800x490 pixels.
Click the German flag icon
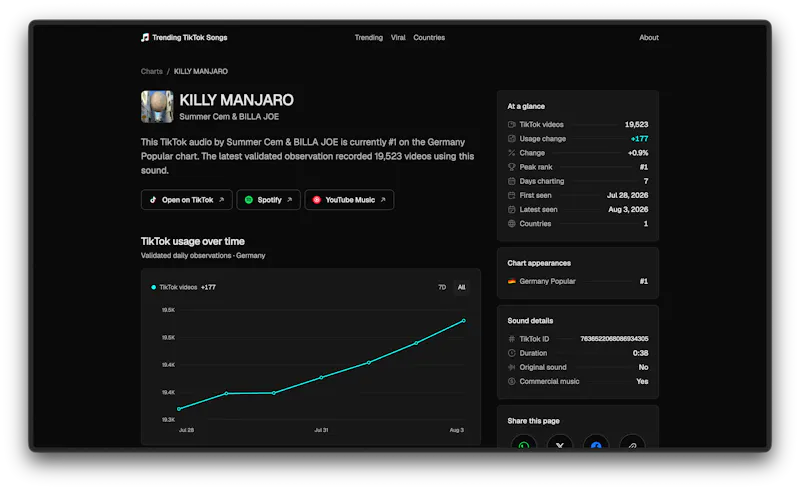512,281
